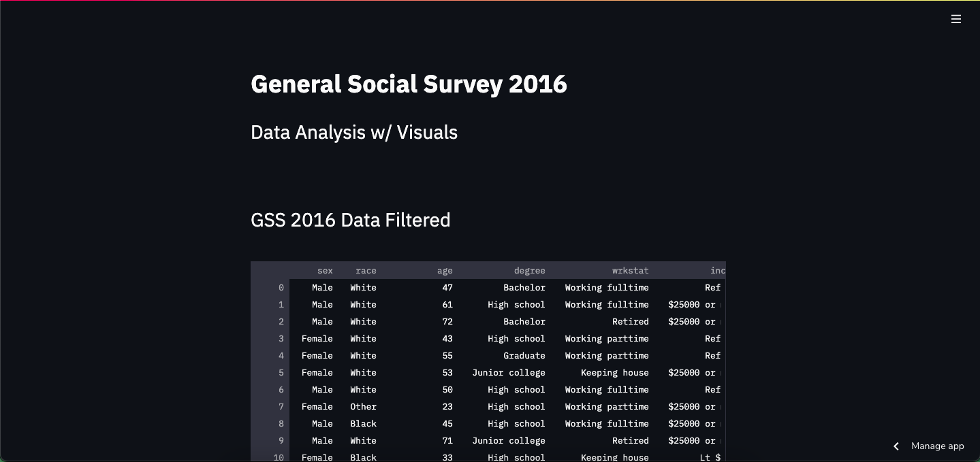Screen dimensions: 980x462
Task: Select the Female cell in row 3
Action: (317, 338)
